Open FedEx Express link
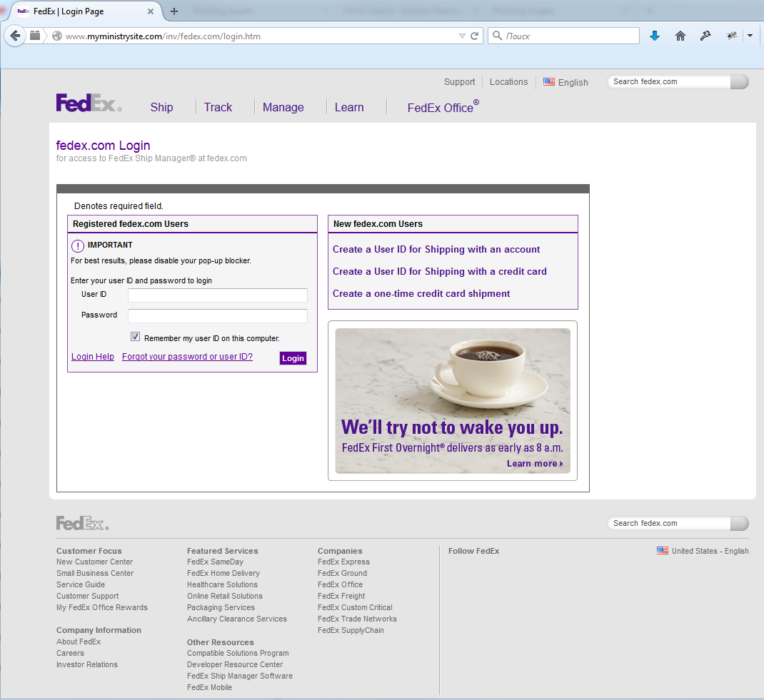Screen dimensions: 764x700 (x=343, y=562)
